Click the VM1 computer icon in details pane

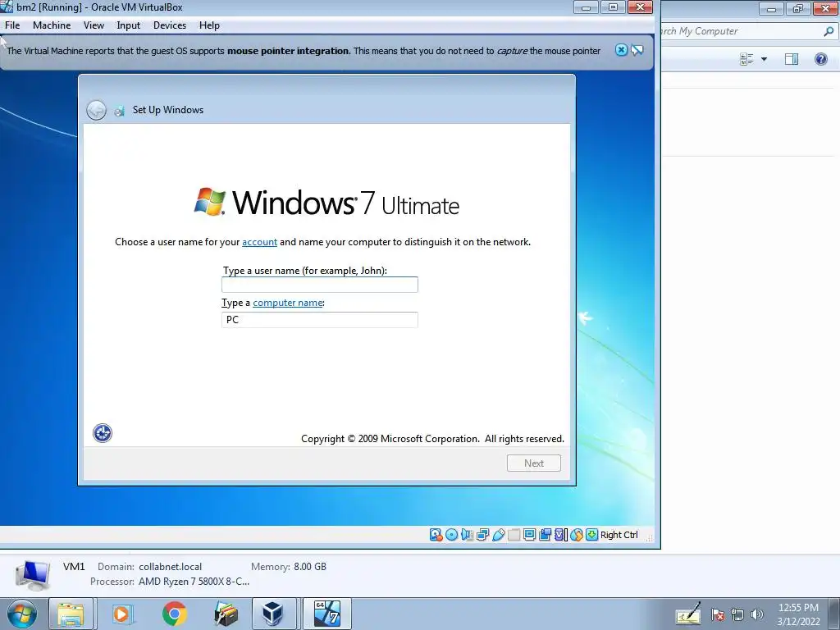click(x=33, y=575)
